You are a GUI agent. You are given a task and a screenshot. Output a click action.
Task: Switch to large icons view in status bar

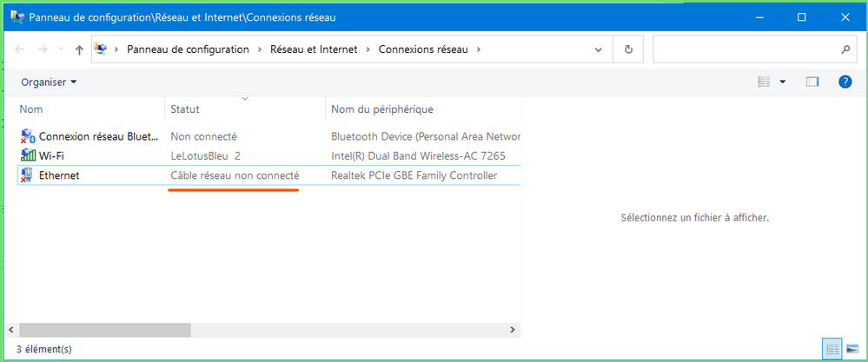851,348
